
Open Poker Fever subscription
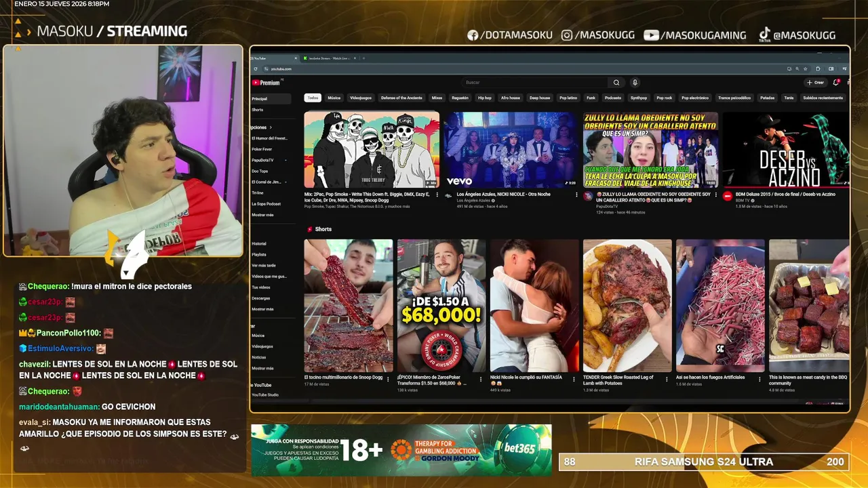[x=262, y=149]
